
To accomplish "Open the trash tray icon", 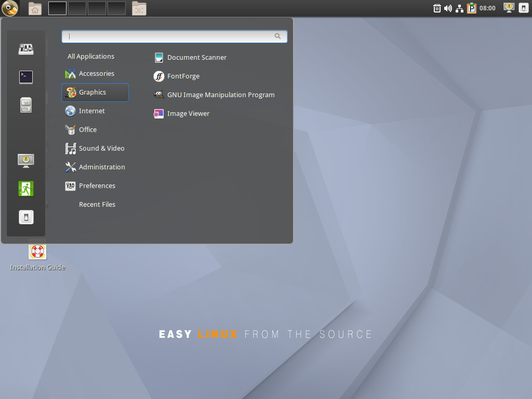I will (437, 8).
